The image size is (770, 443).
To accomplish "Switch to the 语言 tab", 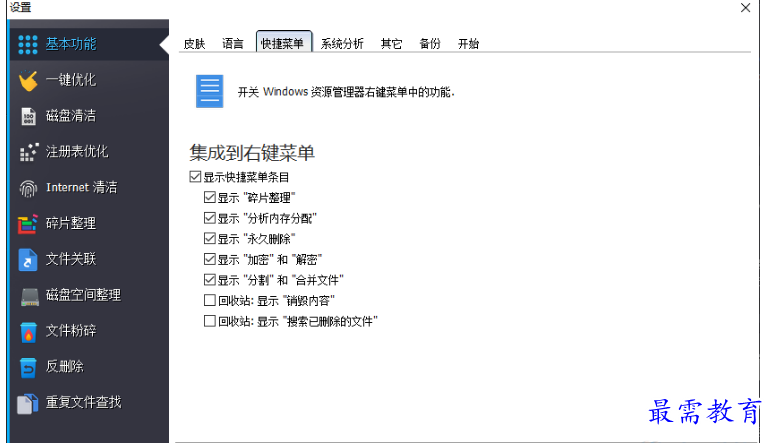I will [233, 44].
